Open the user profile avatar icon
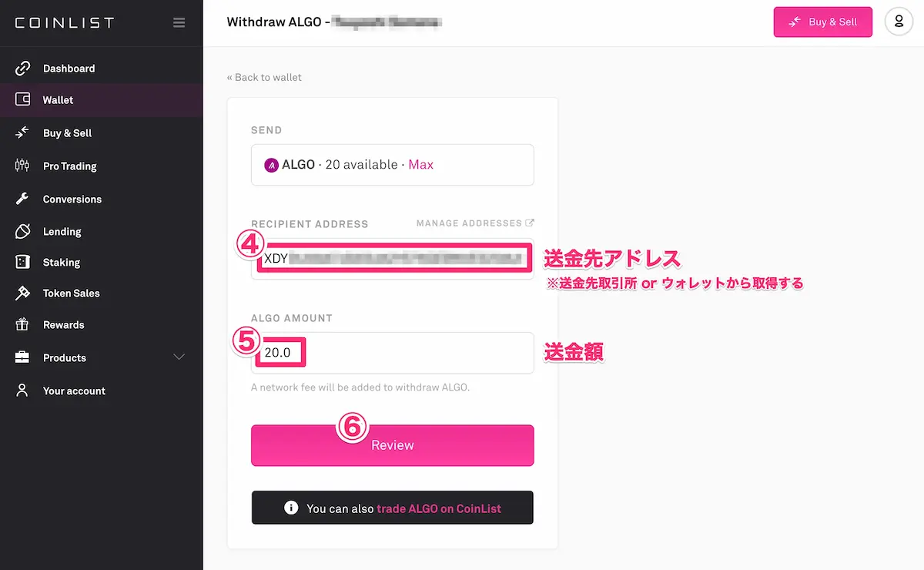The height and width of the screenshot is (570, 924). click(x=899, y=22)
